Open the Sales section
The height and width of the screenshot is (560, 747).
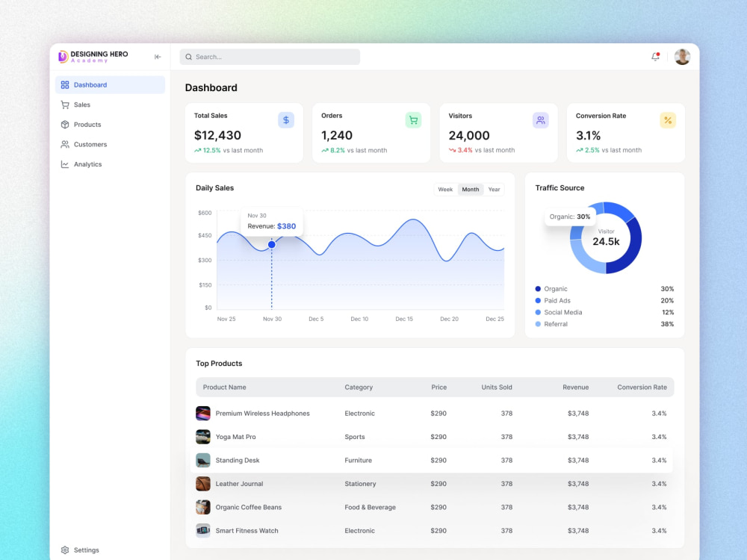(110, 105)
